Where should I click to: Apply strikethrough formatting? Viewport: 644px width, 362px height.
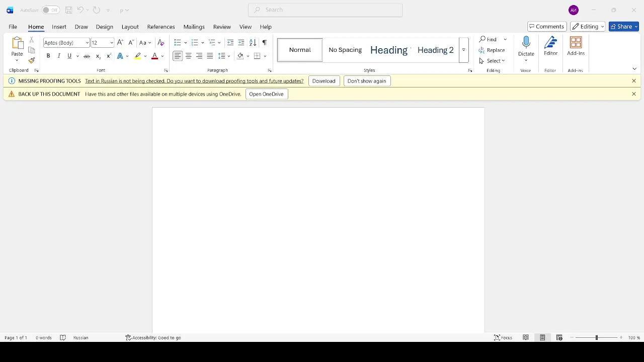(x=87, y=56)
